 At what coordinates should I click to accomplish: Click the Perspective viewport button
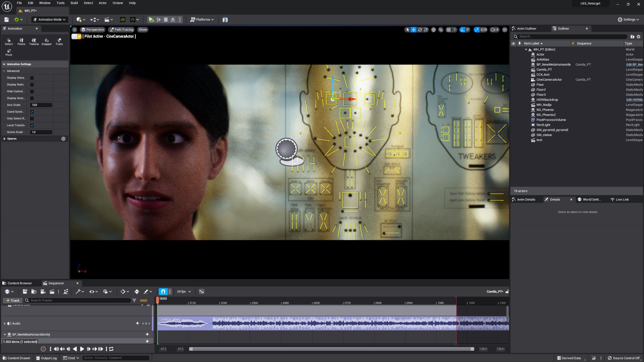[92, 30]
